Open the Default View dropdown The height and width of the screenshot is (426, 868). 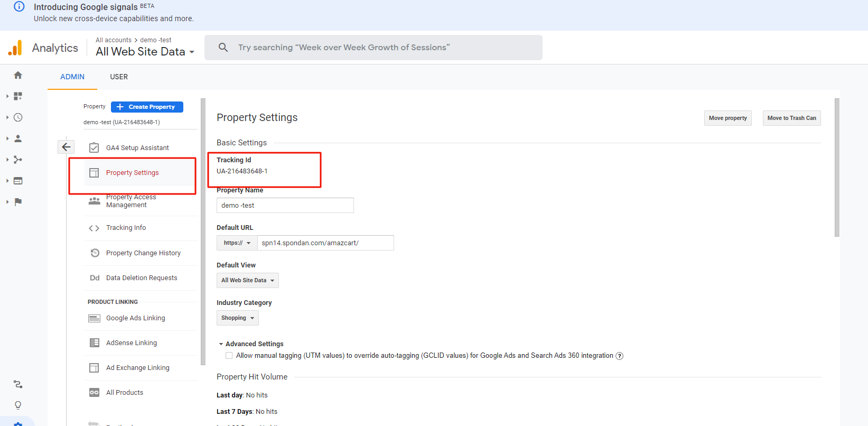pyautogui.click(x=248, y=281)
